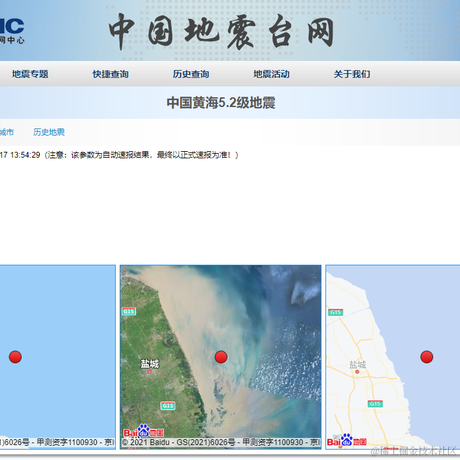
Task: Switch to the 历史地震 tab
Action: coord(49,132)
